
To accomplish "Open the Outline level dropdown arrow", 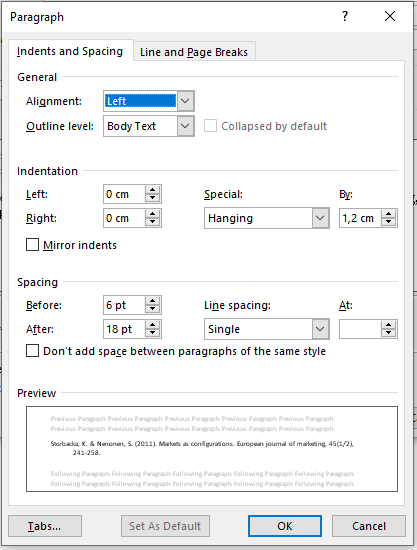I will click(x=185, y=126).
